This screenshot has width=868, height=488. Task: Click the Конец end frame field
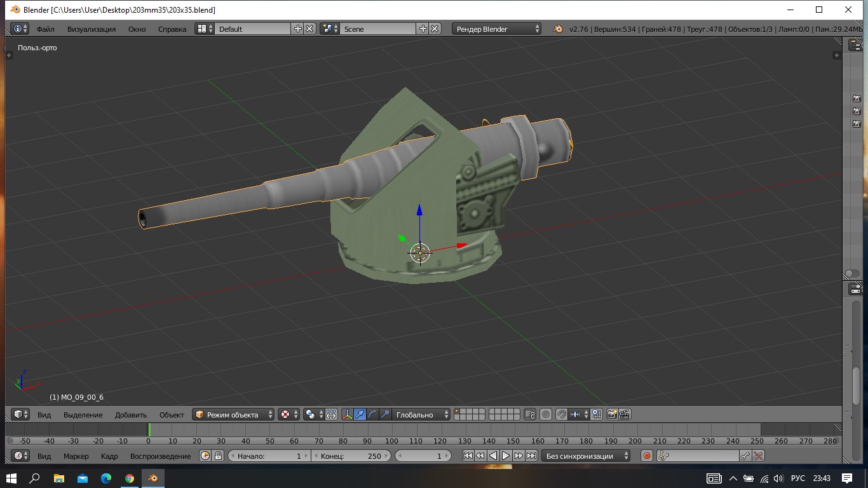(351, 456)
